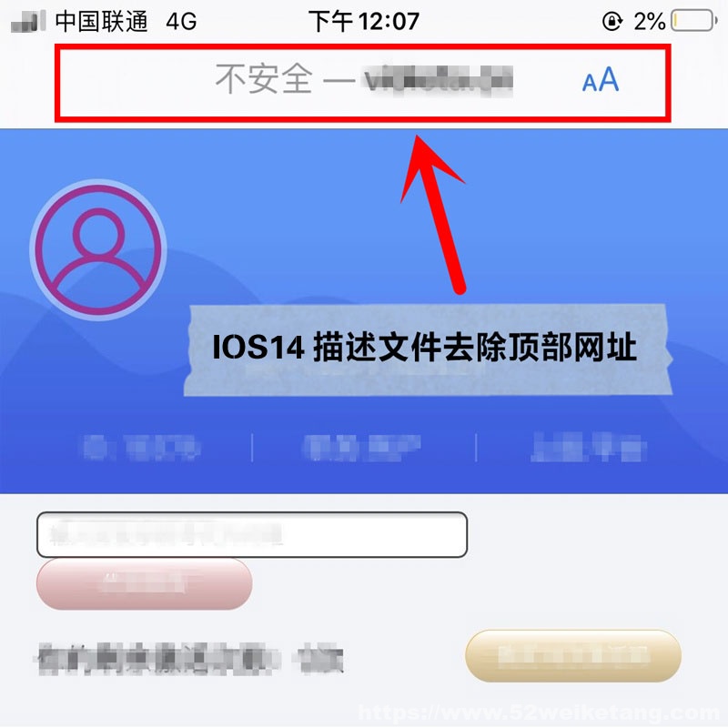Tap the 2% battery percentage
The height and width of the screenshot is (728, 728).
click(x=650, y=21)
